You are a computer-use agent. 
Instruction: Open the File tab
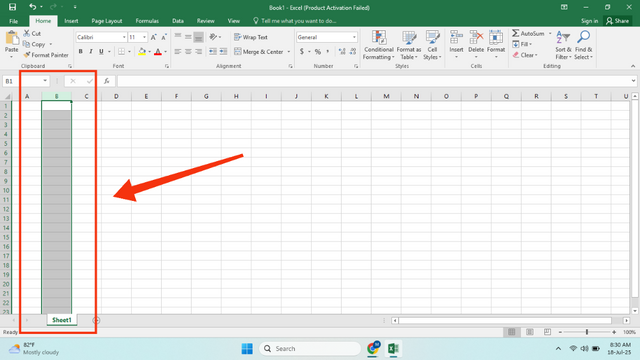pyautogui.click(x=13, y=21)
